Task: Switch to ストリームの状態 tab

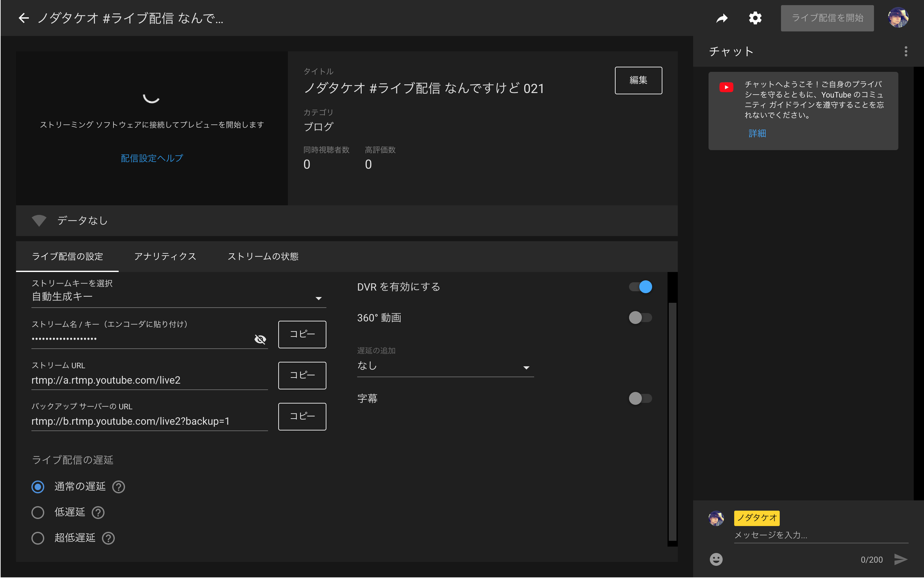Action: point(263,257)
